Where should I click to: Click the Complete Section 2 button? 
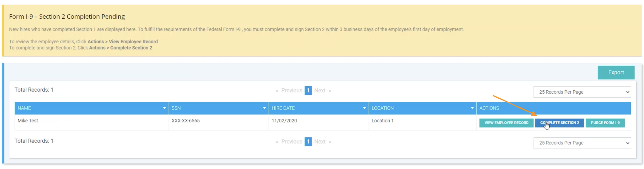(559, 123)
